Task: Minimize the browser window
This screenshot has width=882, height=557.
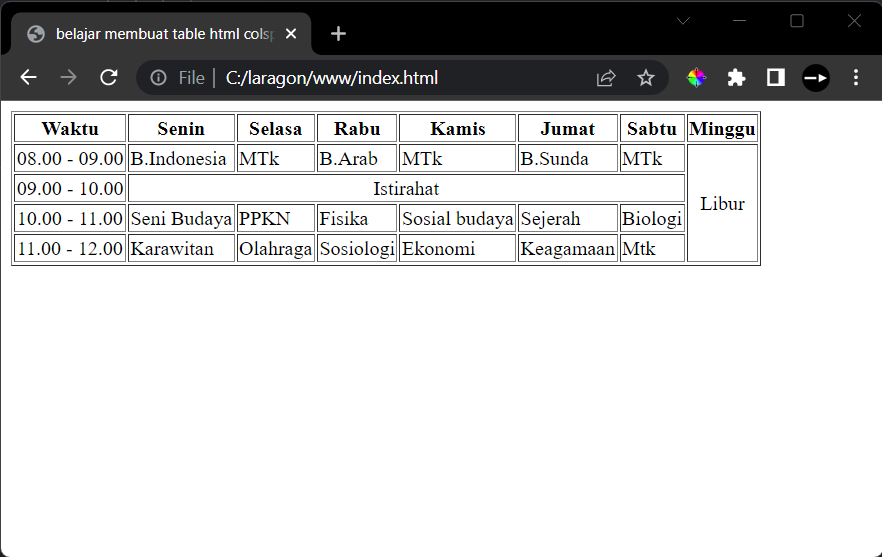Action: [740, 21]
